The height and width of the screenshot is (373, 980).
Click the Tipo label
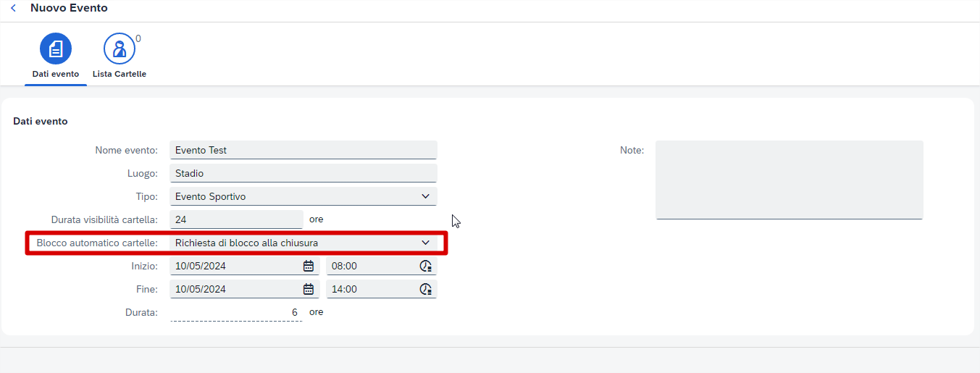coord(147,196)
